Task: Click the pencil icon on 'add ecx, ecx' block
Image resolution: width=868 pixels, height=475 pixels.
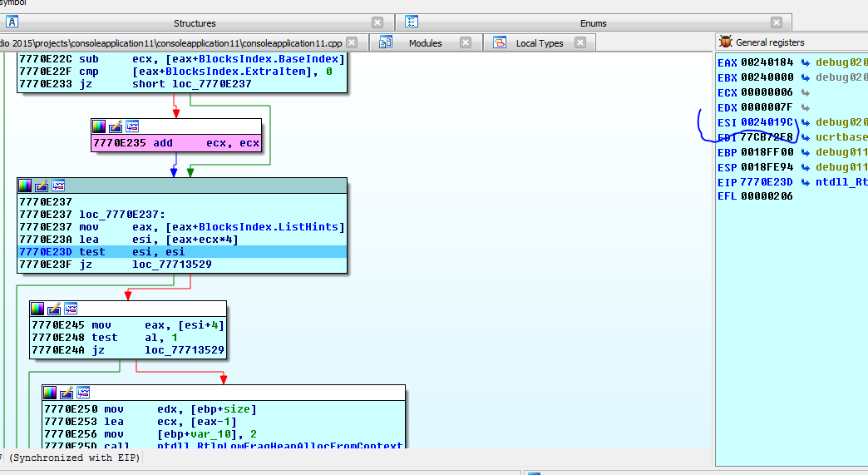Action: [x=116, y=126]
